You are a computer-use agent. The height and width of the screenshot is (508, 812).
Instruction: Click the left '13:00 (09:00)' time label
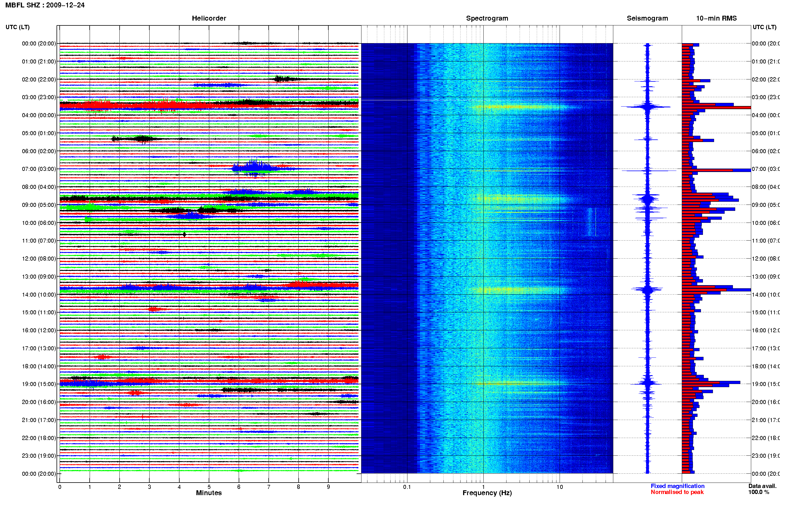[39, 277]
